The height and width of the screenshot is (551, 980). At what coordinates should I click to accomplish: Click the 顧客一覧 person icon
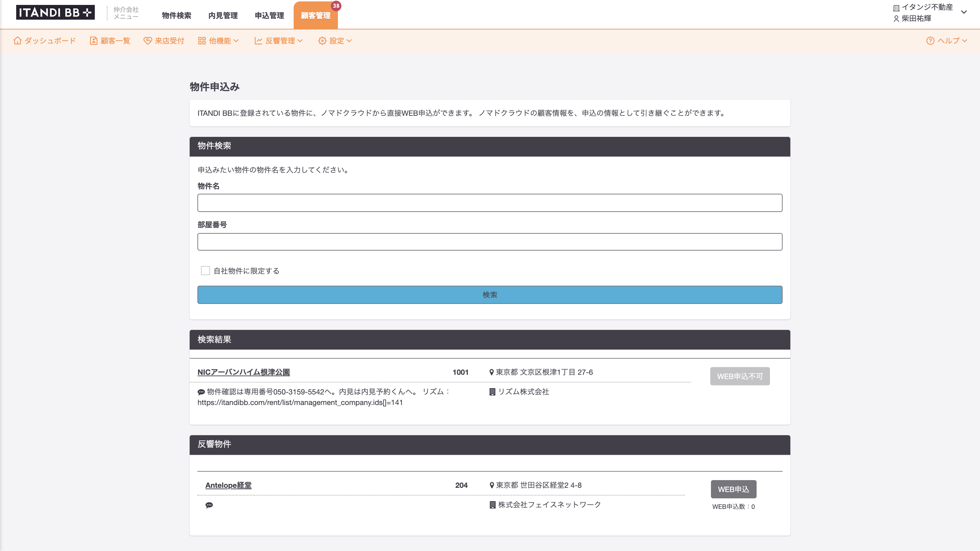point(93,41)
